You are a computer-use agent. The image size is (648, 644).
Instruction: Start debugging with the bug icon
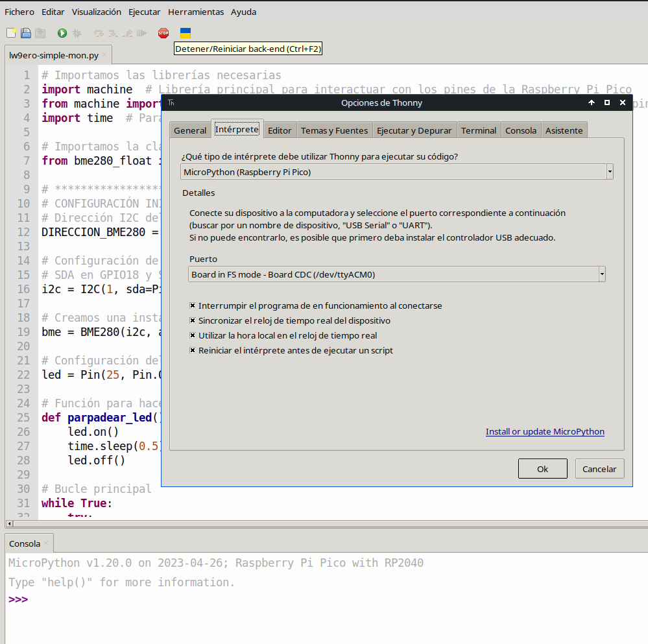pos(77,33)
